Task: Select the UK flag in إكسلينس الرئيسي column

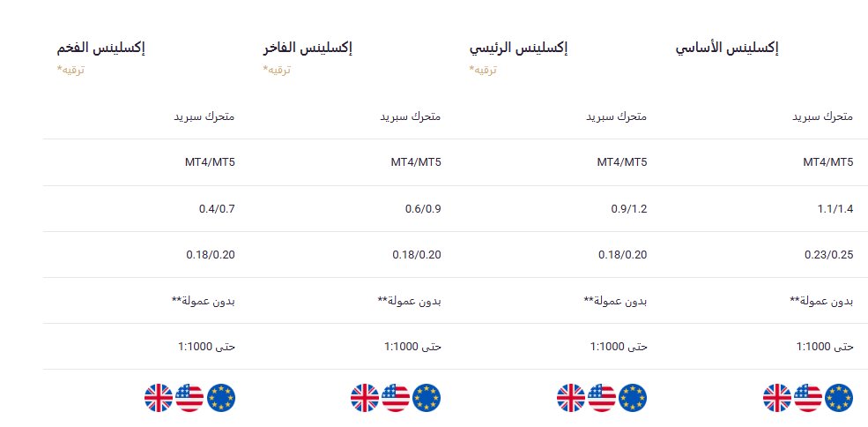Action: [x=571, y=398]
